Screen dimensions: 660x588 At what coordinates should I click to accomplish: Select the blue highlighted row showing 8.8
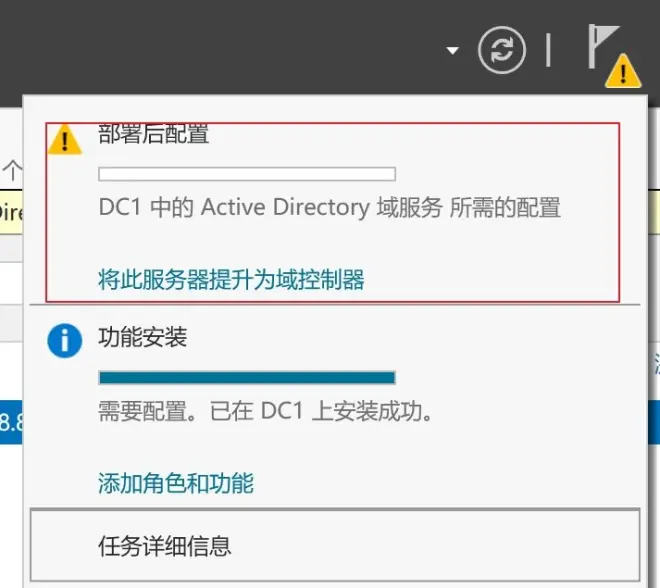[11, 422]
